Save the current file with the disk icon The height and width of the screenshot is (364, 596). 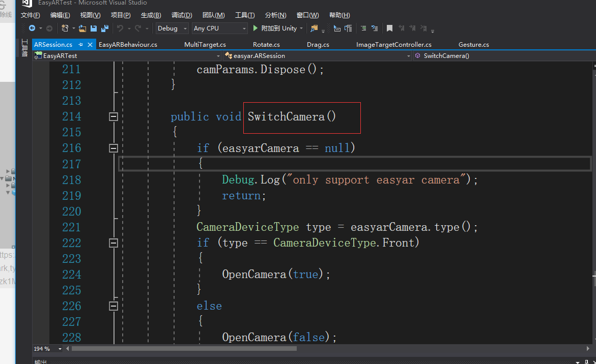coord(94,28)
